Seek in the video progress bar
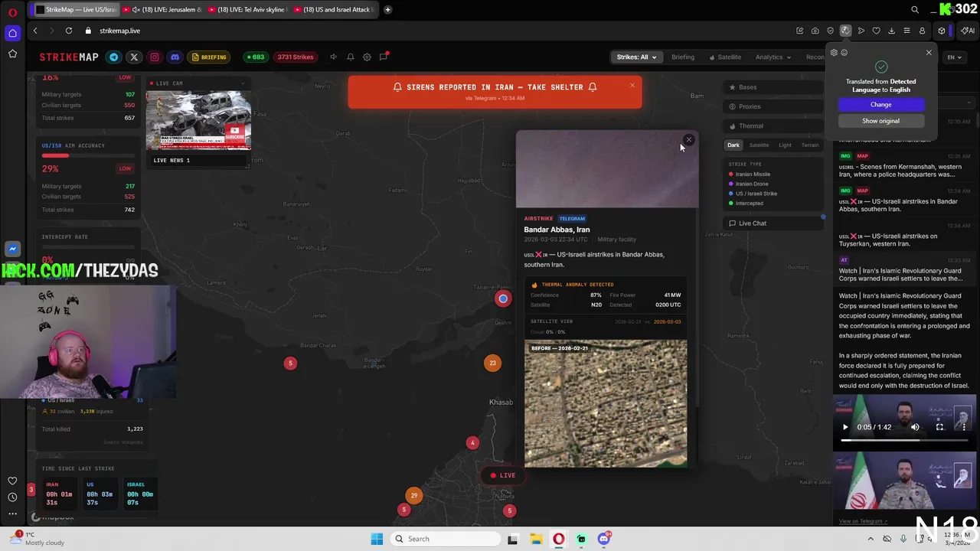Image resolution: width=980 pixels, height=551 pixels. (903, 440)
